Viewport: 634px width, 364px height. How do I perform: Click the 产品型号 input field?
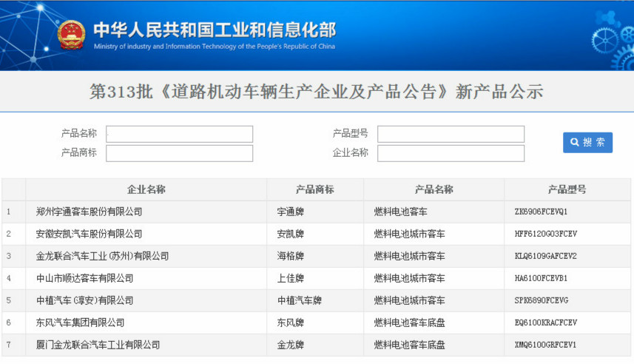[451, 134]
